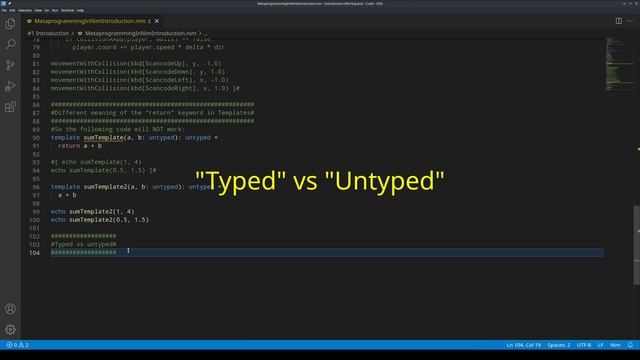Screen dimensions: 640x360
Task: Click the breadcrumb ellipsis symbol segment
Action: pyautogui.click(x=205, y=33)
